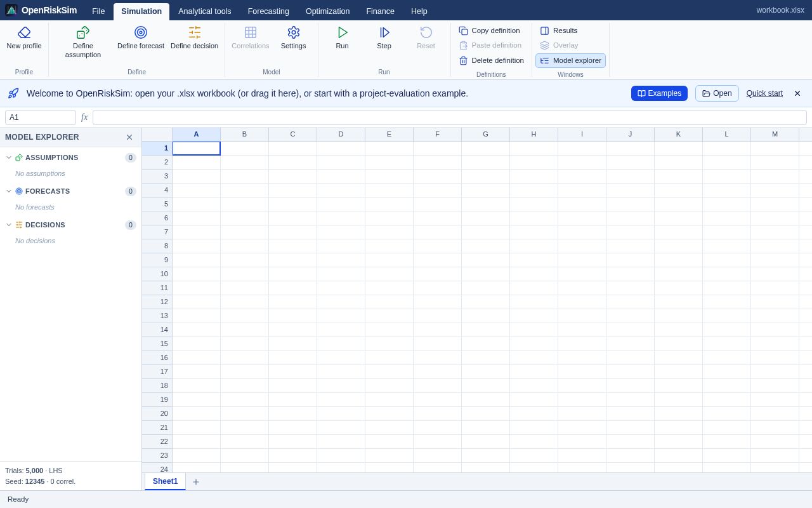This screenshot has height=508, width=812.
Task: Open Define assumption tool
Action: (x=83, y=43)
